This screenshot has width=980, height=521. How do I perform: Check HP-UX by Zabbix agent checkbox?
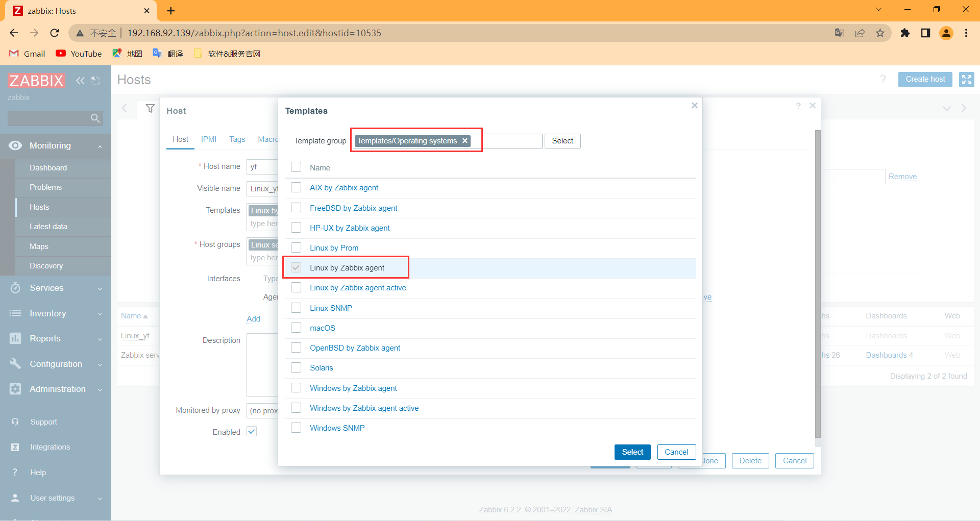[296, 228]
